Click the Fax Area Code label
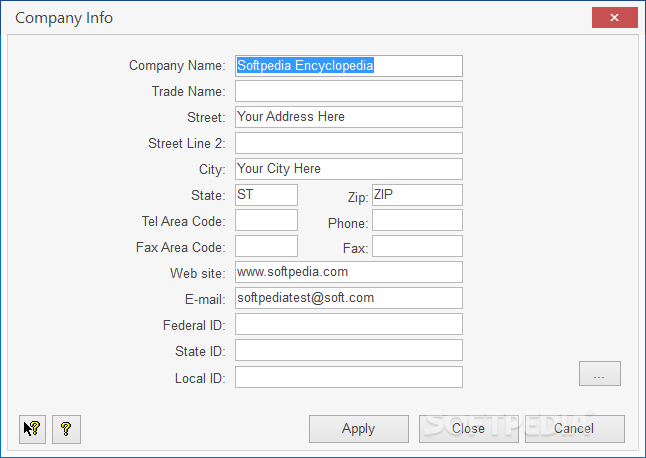 click(181, 247)
